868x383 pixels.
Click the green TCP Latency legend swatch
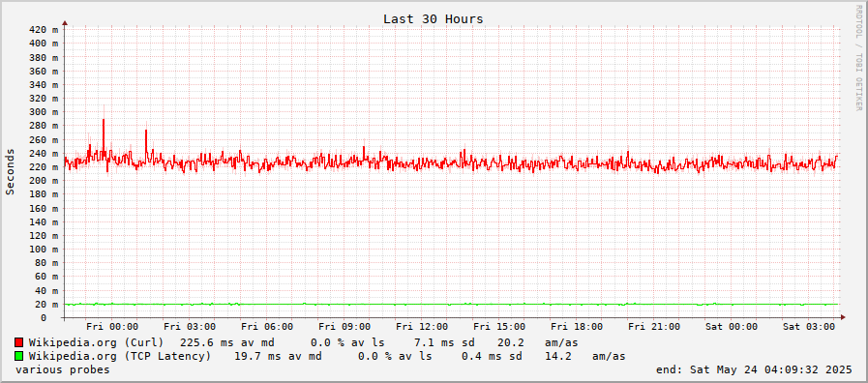(x=18, y=357)
